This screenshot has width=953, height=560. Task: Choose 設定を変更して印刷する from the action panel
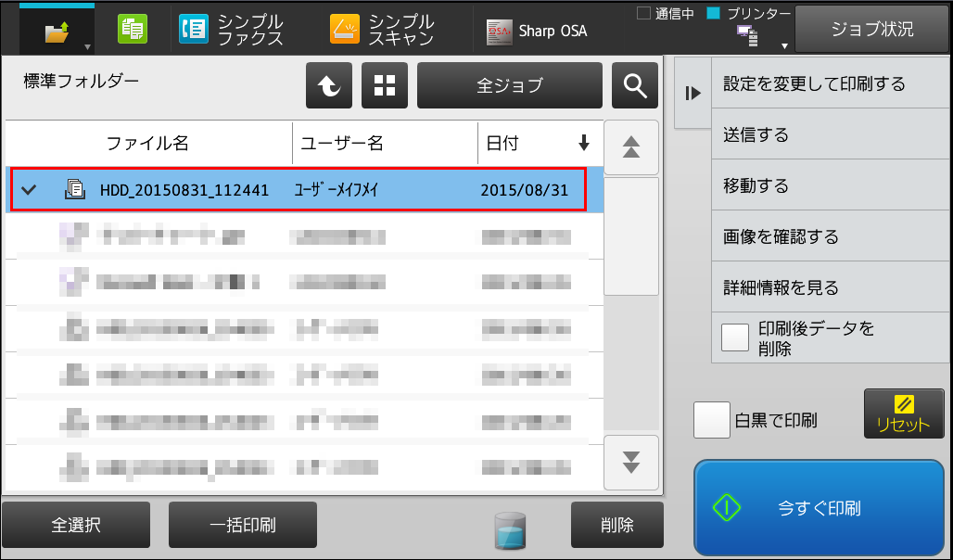(x=831, y=83)
